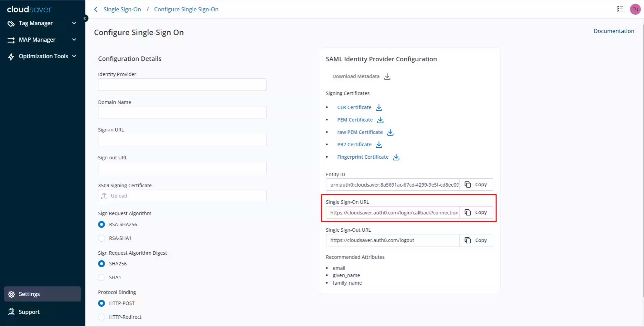Open the checklist icon in top bar

point(620,9)
